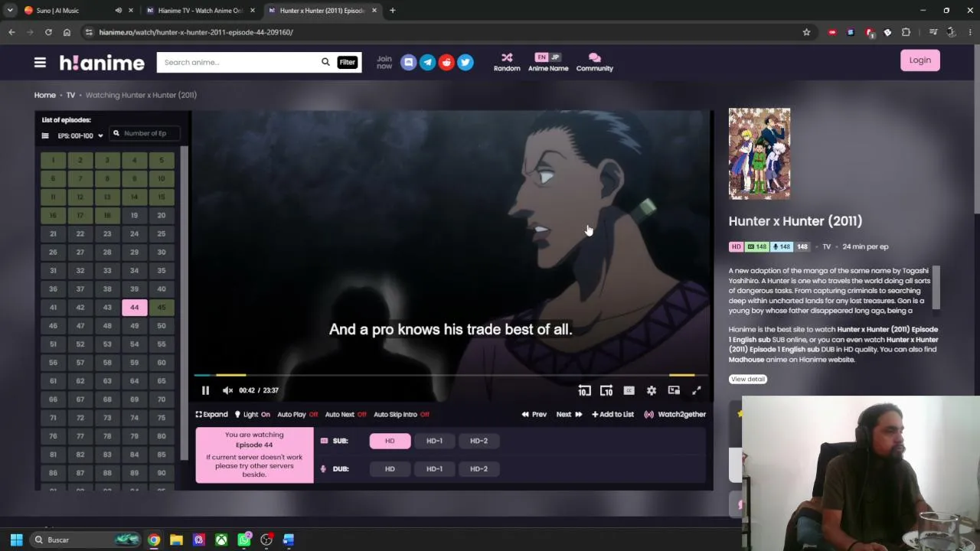Open the hamburger site menu
Image resolution: width=980 pixels, height=551 pixels.
pyautogui.click(x=40, y=63)
